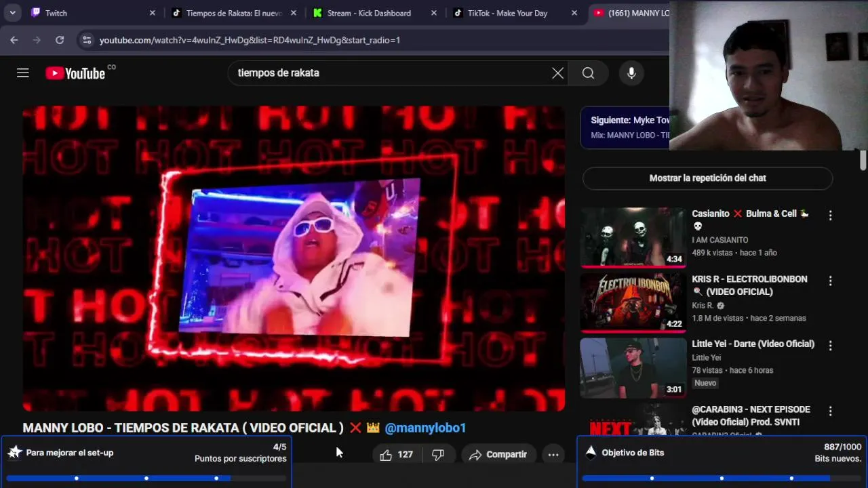
Task: Click the Bits goal progress bar
Action: (722, 479)
